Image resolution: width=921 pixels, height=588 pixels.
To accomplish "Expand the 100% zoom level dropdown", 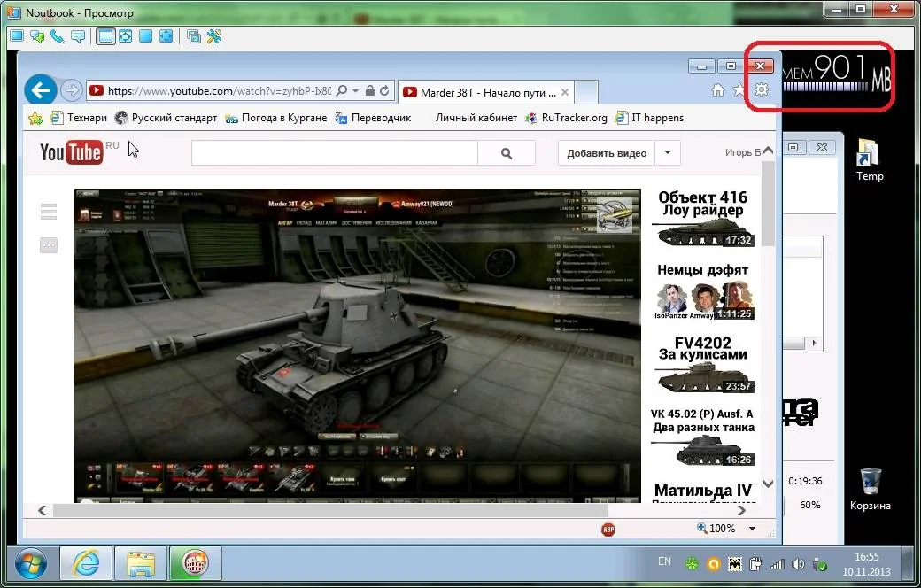I will pos(752,529).
